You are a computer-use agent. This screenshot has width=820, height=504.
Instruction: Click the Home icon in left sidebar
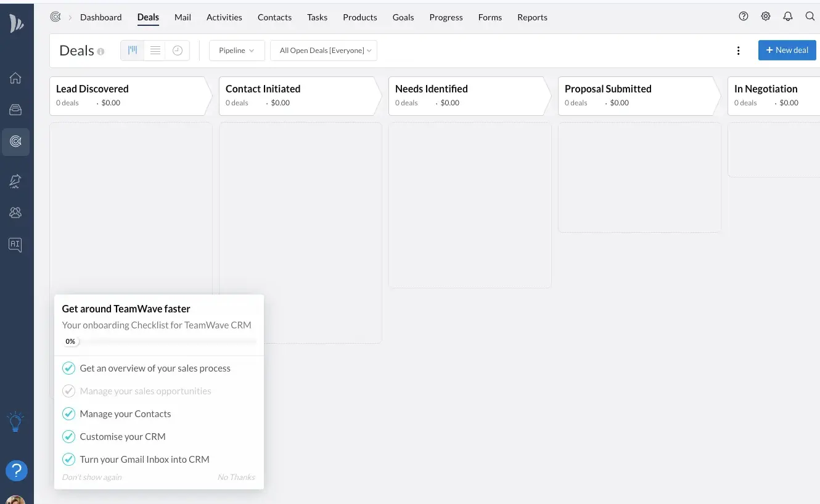(x=15, y=78)
